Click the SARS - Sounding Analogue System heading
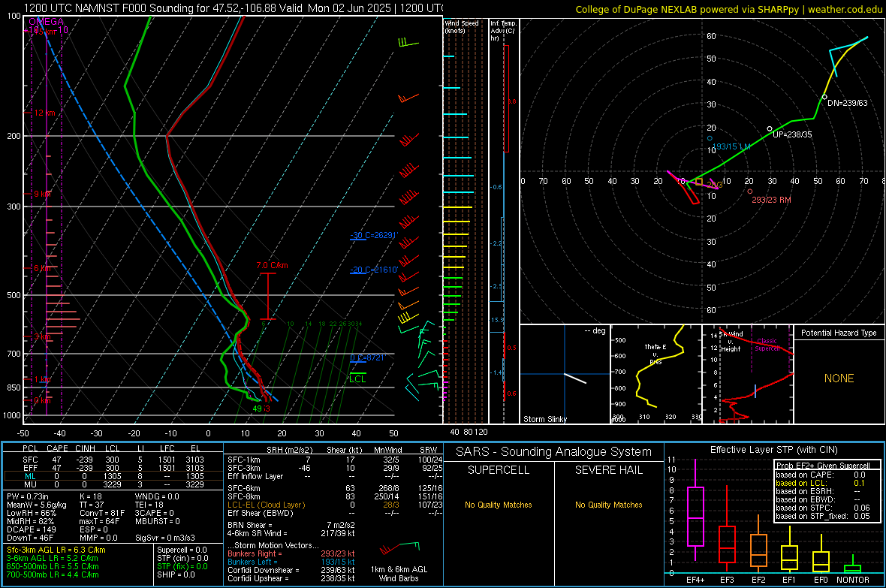The width and height of the screenshot is (886, 588). tap(553, 452)
